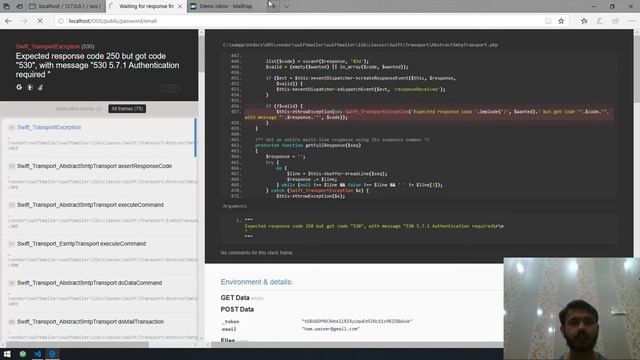Click the email value in POST Data
Viewport: 640px width, 360px height.
[331, 329]
